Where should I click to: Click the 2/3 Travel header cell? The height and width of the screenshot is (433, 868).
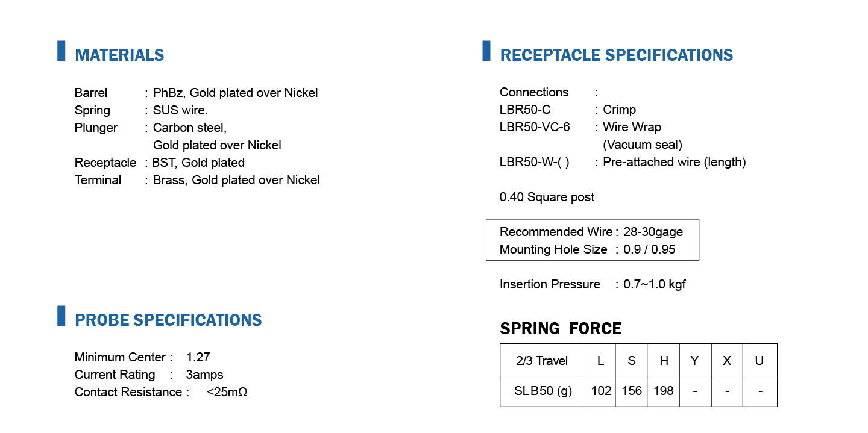[x=542, y=361]
